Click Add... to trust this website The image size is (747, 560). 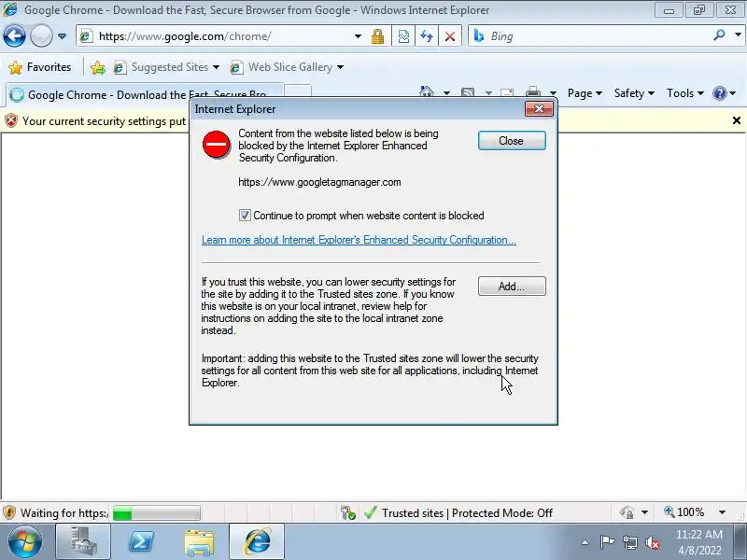pyautogui.click(x=512, y=287)
